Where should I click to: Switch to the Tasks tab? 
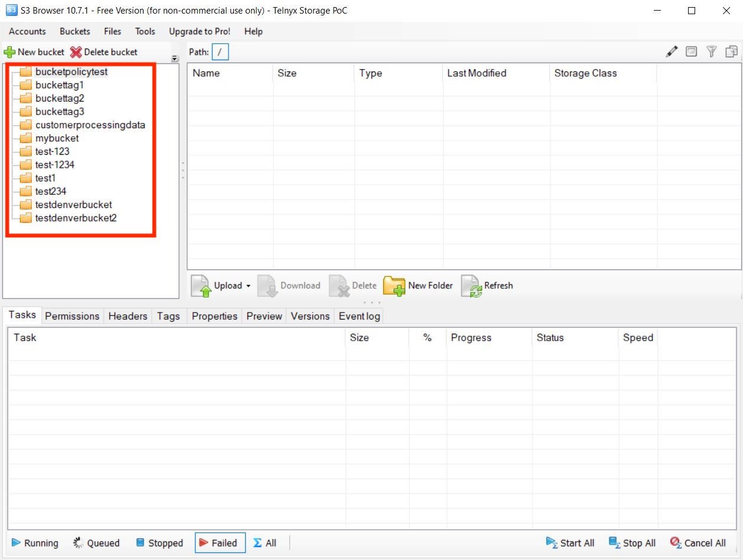pos(22,315)
